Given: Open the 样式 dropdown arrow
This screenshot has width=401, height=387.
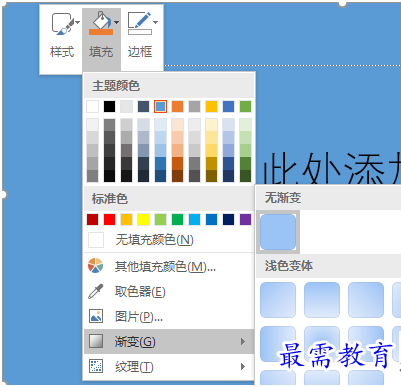Looking at the screenshot, I should point(78,22).
